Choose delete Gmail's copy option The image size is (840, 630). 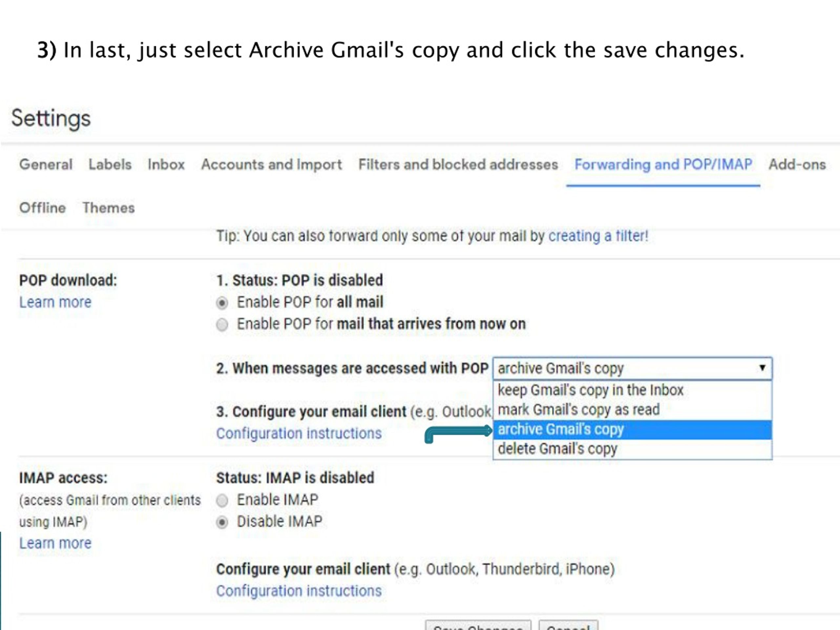632,449
